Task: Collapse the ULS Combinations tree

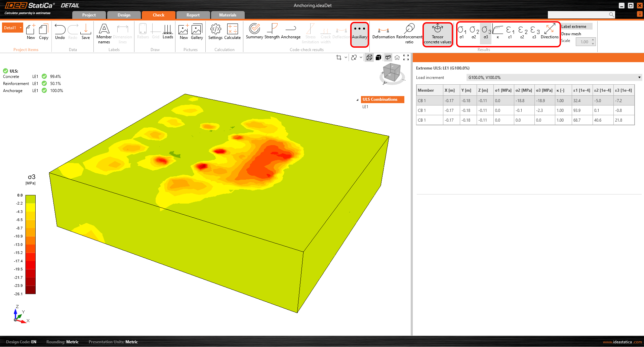Action: (x=357, y=100)
